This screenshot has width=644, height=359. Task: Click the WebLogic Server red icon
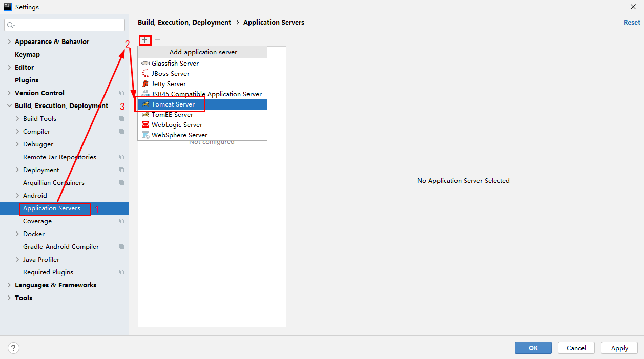146,125
